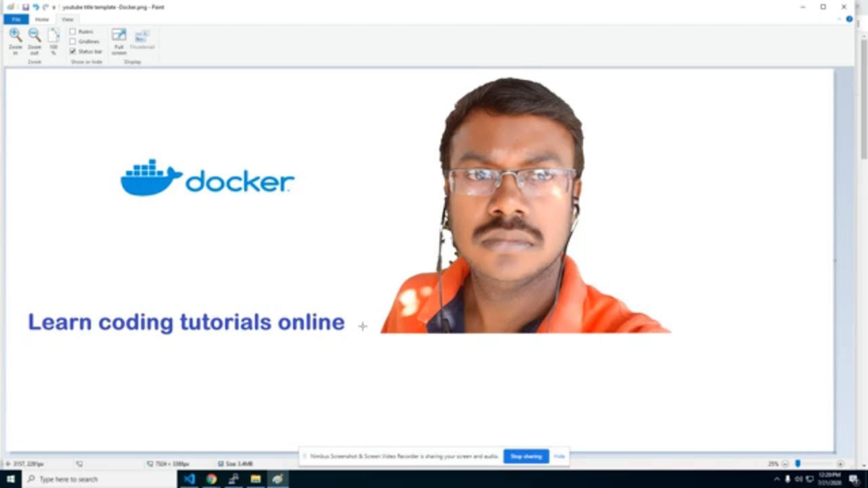868x488 pixels.
Task: Click the Undo arrow in title bar
Action: [36, 7]
